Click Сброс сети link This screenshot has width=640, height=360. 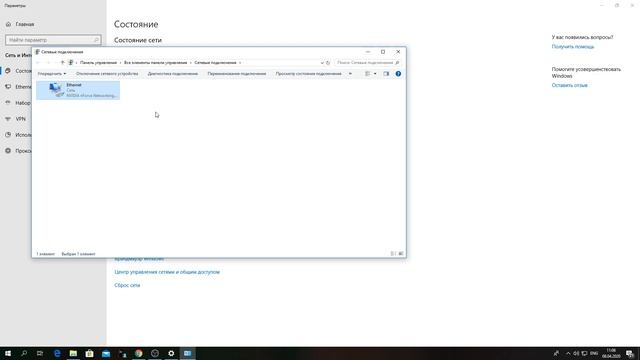(x=127, y=285)
